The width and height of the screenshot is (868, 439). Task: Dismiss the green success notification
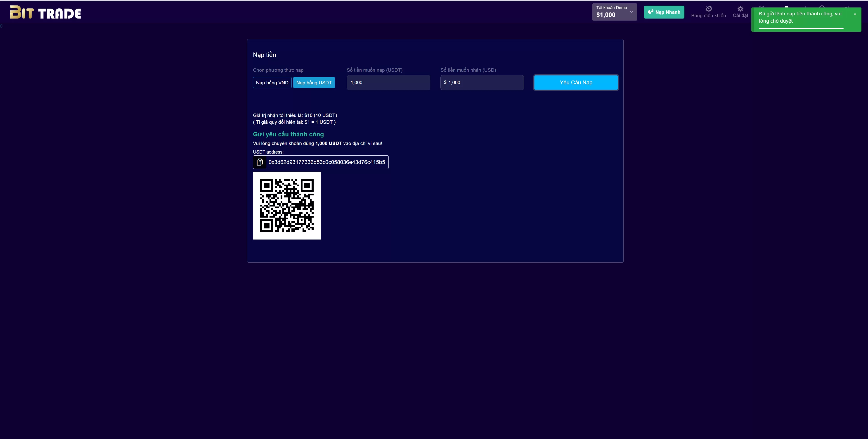(854, 14)
